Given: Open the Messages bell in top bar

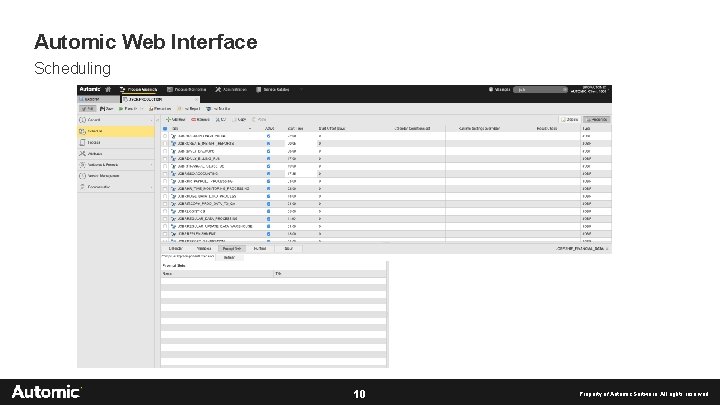Looking at the screenshot, I should [x=499, y=90].
